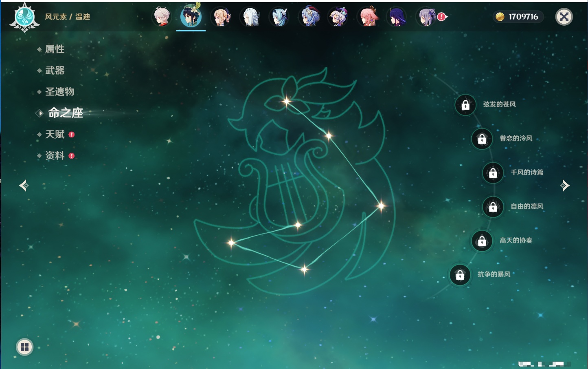Open Keqing's portrait with the red alert
This screenshot has height=369, width=588.
tap(427, 17)
